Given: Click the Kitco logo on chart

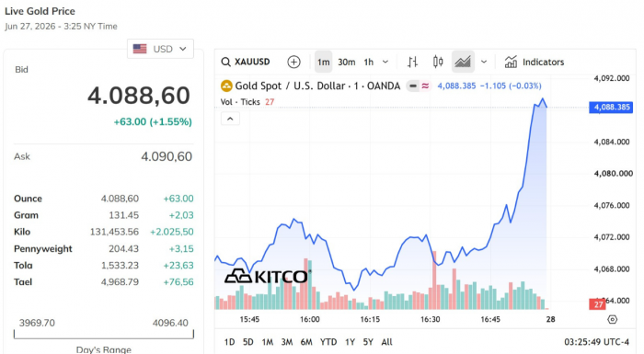Looking at the screenshot, I should (268, 276).
